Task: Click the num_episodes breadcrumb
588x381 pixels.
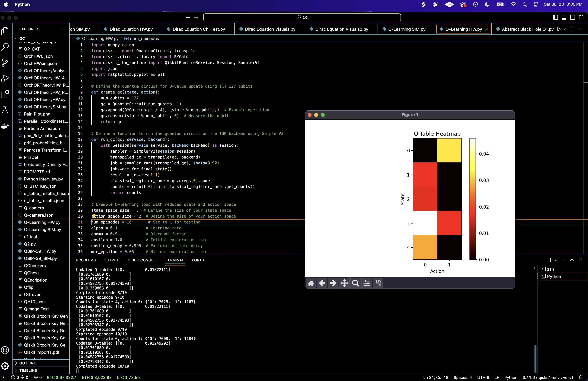Action: [144, 39]
